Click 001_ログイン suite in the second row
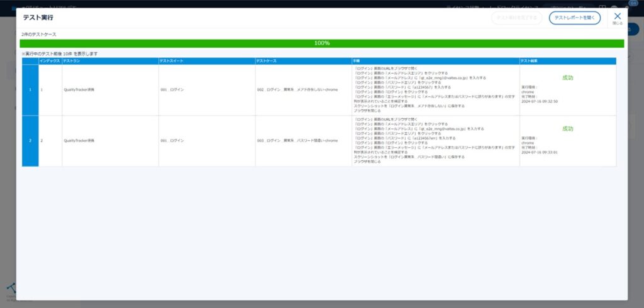The width and height of the screenshot is (644, 308). 172,141
